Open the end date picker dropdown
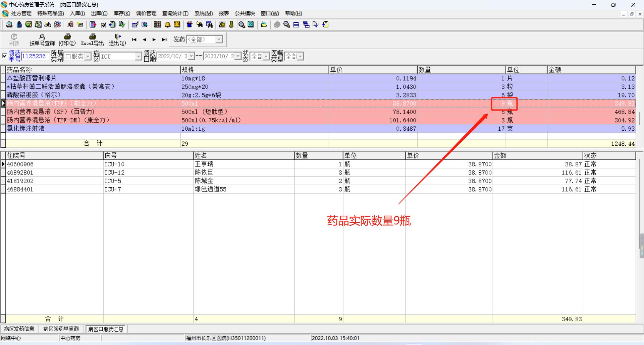The width and height of the screenshot is (644, 345). pyautogui.click(x=237, y=56)
